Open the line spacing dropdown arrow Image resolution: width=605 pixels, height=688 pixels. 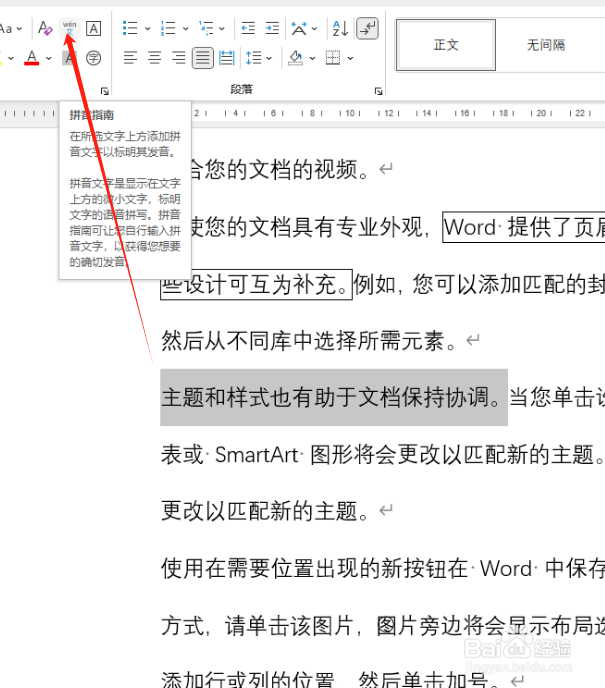click(x=269, y=58)
